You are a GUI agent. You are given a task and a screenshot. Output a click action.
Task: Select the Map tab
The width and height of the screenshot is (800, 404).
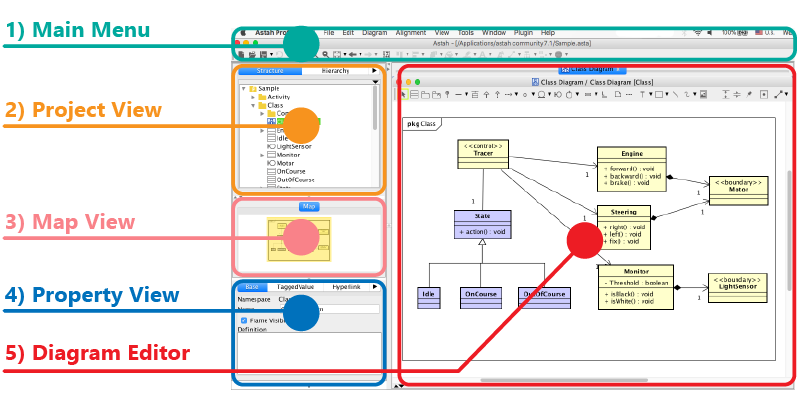[x=309, y=206]
